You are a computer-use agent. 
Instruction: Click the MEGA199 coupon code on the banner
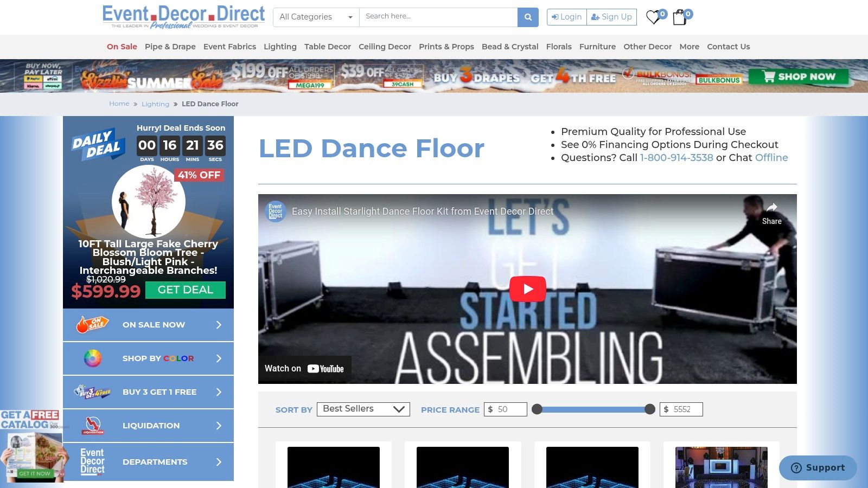tap(310, 85)
